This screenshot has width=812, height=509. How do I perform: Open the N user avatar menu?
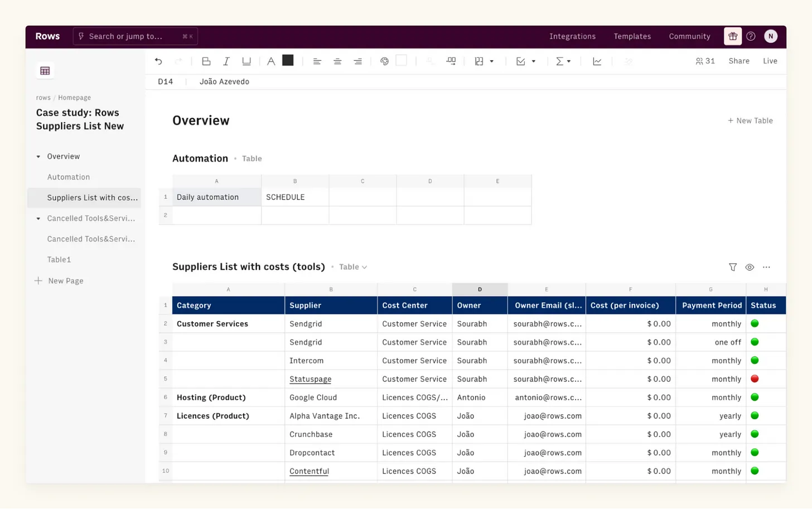(x=771, y=36)
